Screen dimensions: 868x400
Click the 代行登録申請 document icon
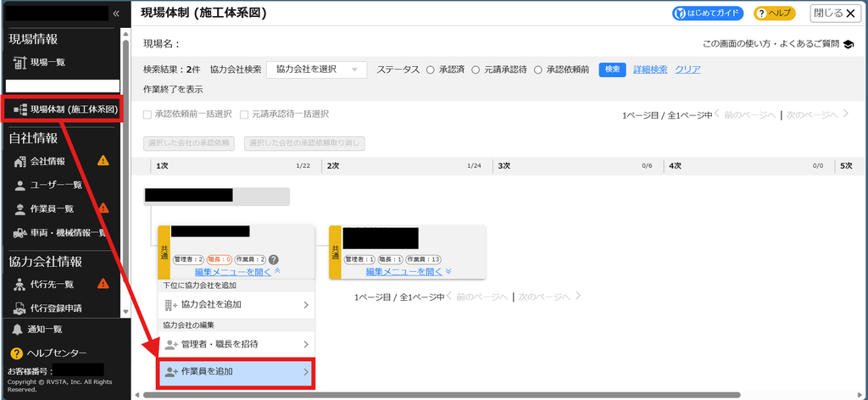(20, 308)
